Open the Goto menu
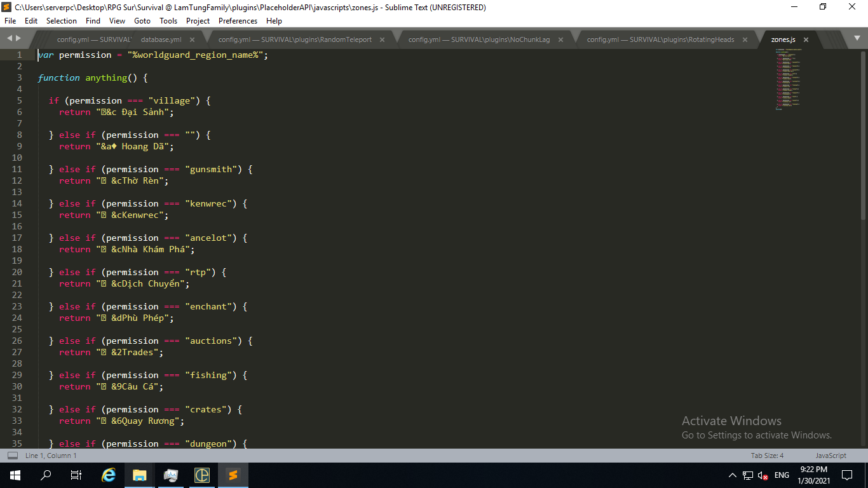 tap(142, 21)
